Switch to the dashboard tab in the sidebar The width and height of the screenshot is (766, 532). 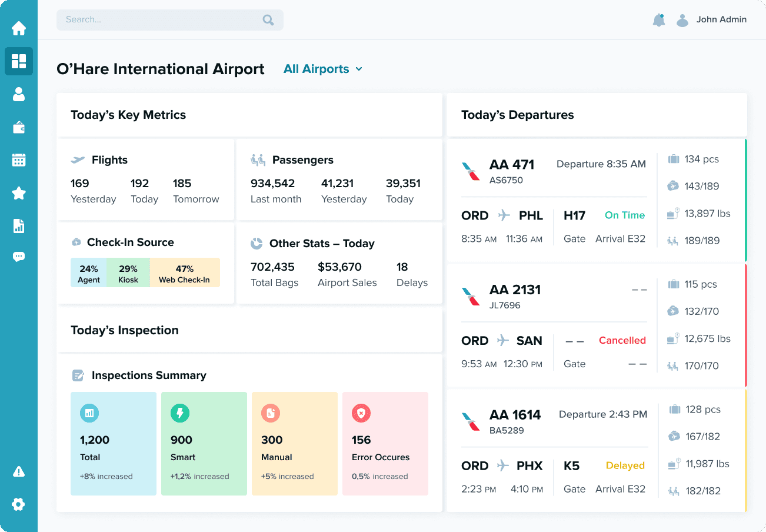pos(19,61)
